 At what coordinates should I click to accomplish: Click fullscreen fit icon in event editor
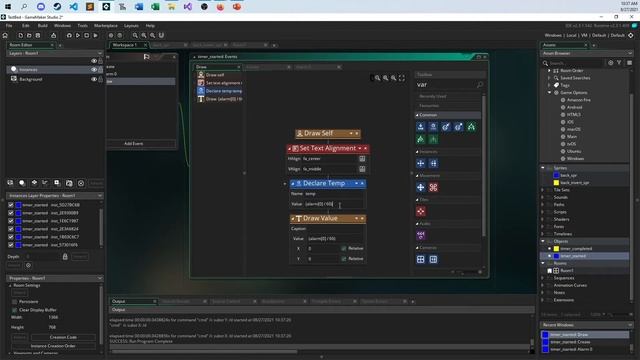(x=402, y=78)
